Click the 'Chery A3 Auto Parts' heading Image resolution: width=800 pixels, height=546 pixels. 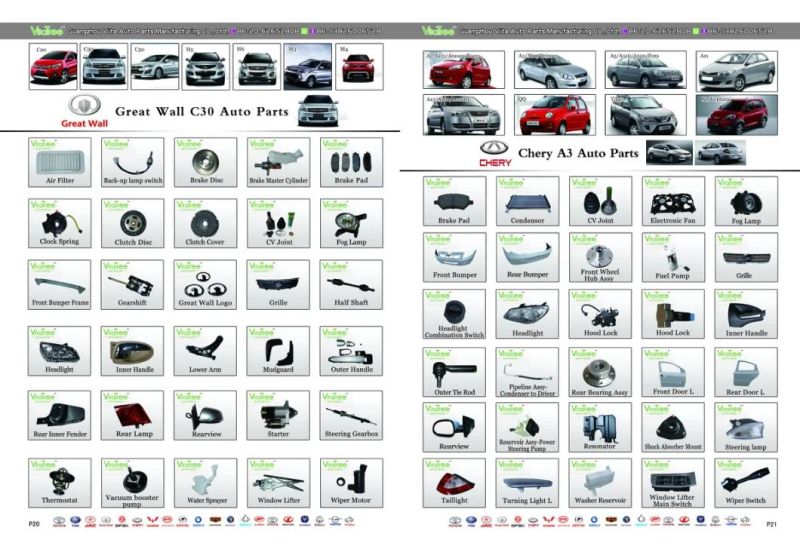pyautogui.click(x=578, y=153)
